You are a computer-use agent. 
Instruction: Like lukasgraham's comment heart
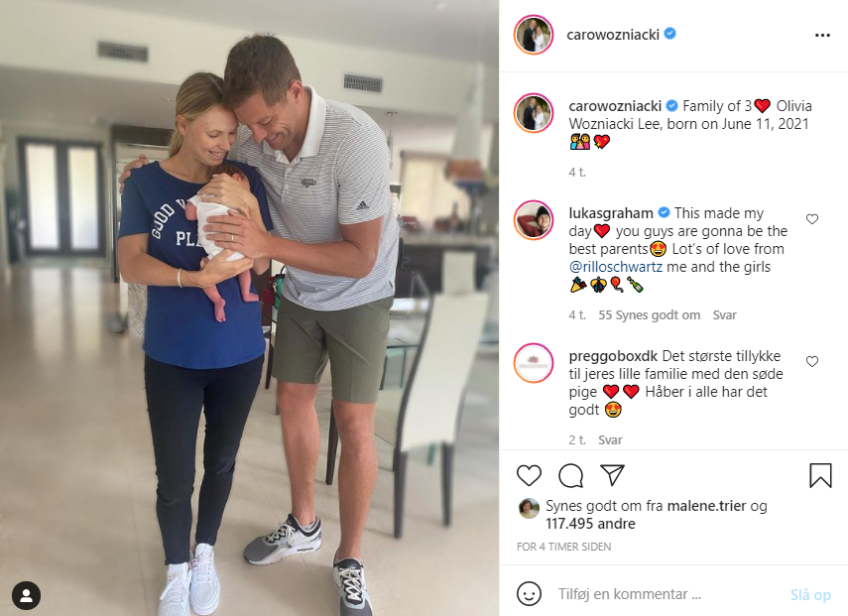click(811, 219)
